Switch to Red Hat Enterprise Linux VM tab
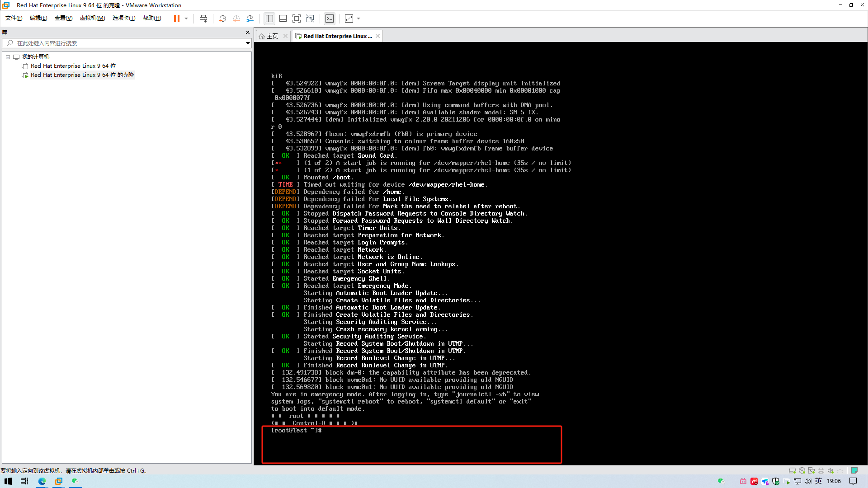 (337, 36)
